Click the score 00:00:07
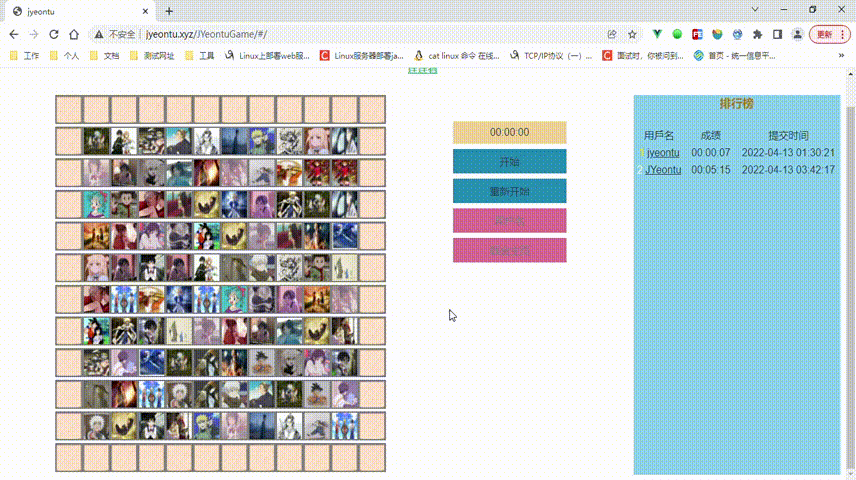Image resolution: width=856 pixels, height=480 pixels. pyautogui.click(x=711, y=153)
